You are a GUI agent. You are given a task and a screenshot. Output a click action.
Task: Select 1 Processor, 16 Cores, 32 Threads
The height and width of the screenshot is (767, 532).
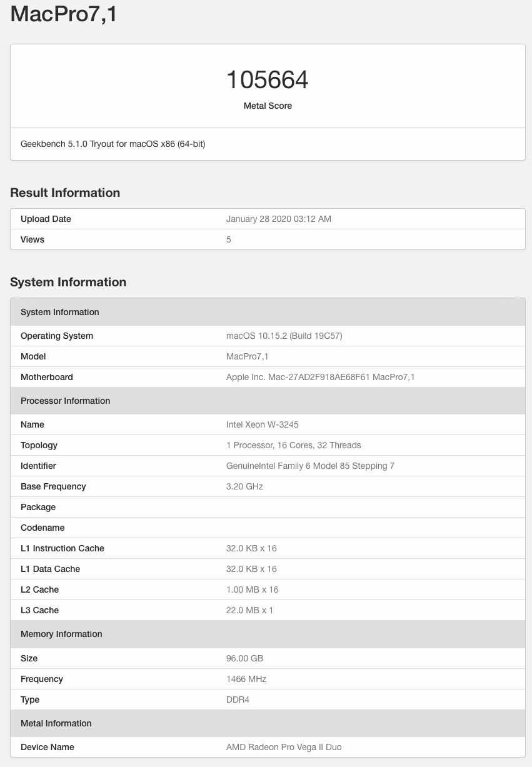pos(294,445)
